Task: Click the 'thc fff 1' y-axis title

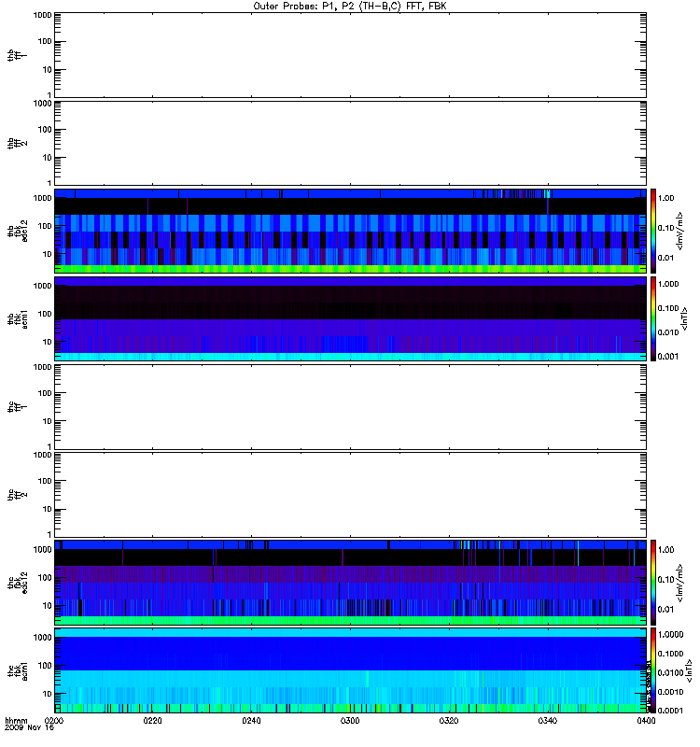Action: click(x=17, y=407)
